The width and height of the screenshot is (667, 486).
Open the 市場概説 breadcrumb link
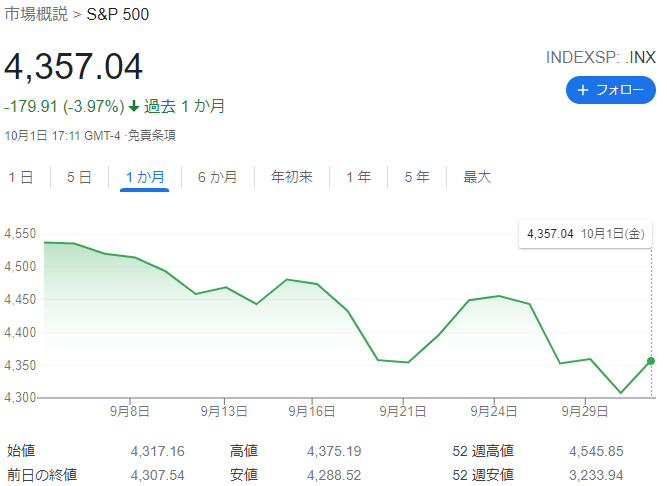(36, 14)
